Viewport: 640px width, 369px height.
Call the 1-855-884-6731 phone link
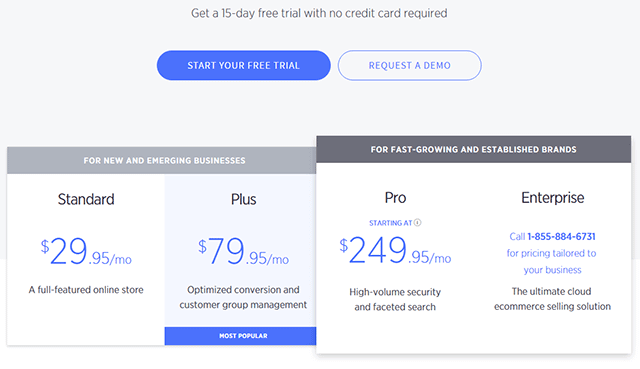click(561, 236)
